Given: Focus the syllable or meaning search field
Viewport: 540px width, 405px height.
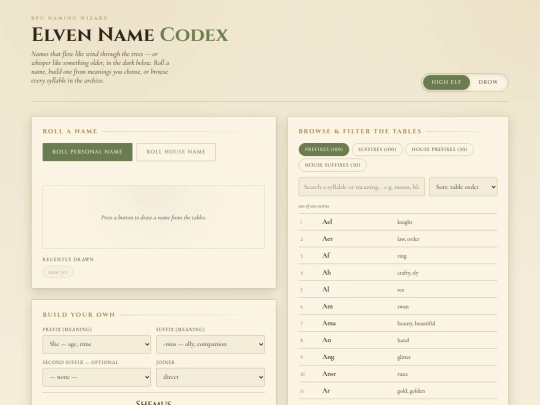Looking at the screenshot, I should [362, 187].
